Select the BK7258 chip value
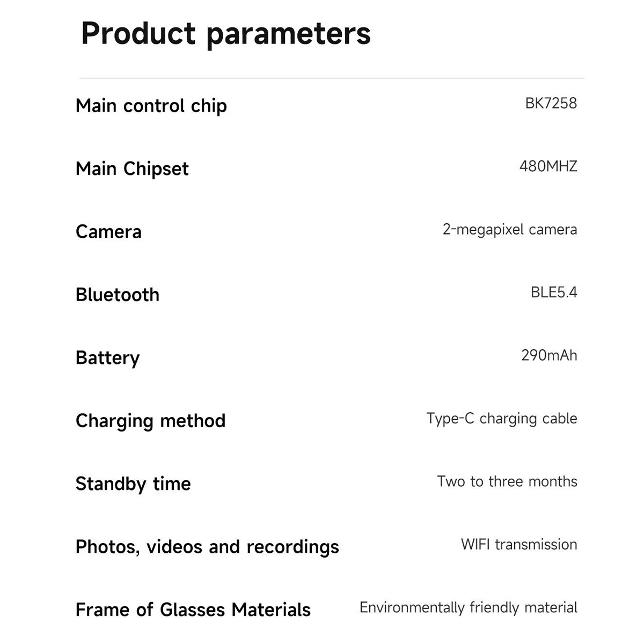This screenshot has height=644, width=644. [x=551, y=103]
